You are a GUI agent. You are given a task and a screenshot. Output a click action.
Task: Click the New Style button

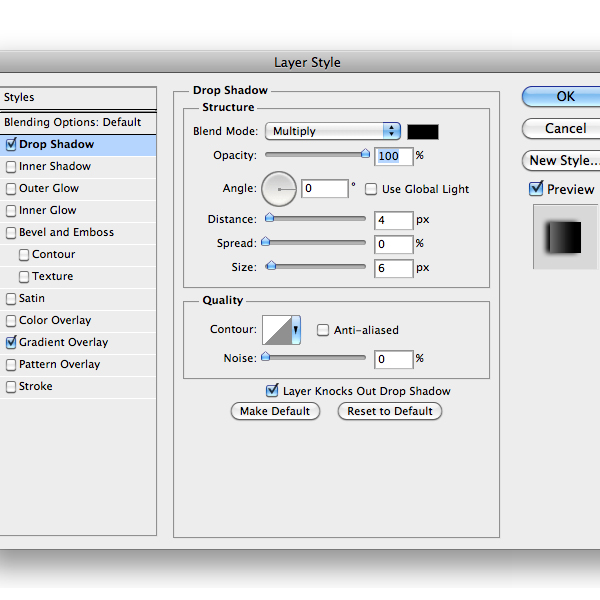click(x=561, y=161)
